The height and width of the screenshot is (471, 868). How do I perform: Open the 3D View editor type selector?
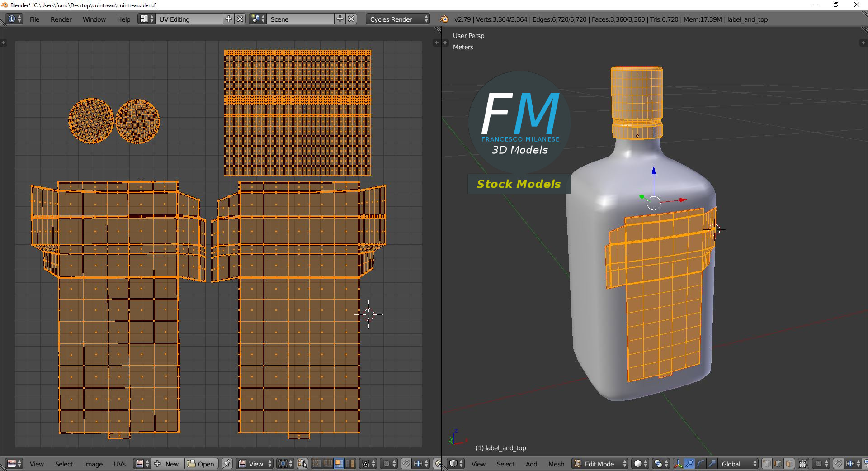click(x=456, y=464)
